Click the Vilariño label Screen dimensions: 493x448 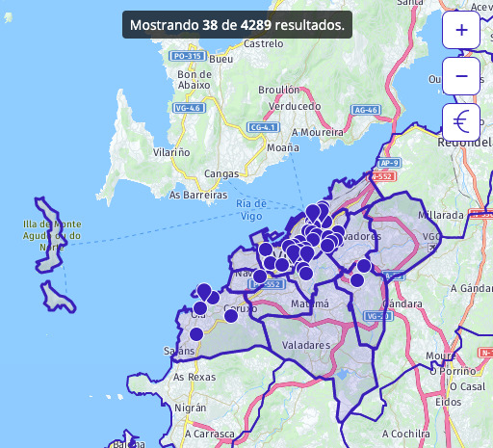[171, 152]
